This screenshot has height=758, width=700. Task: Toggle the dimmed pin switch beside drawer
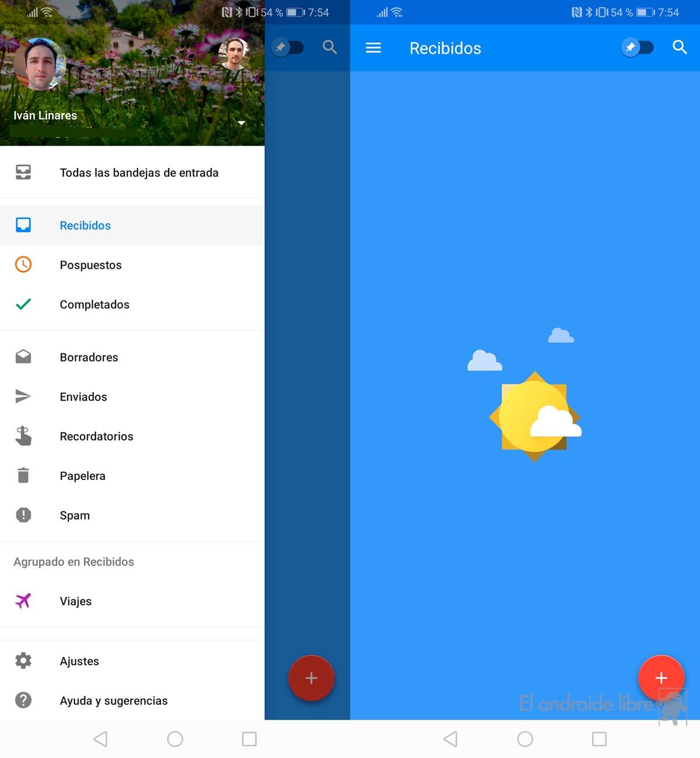click(288, 47)
